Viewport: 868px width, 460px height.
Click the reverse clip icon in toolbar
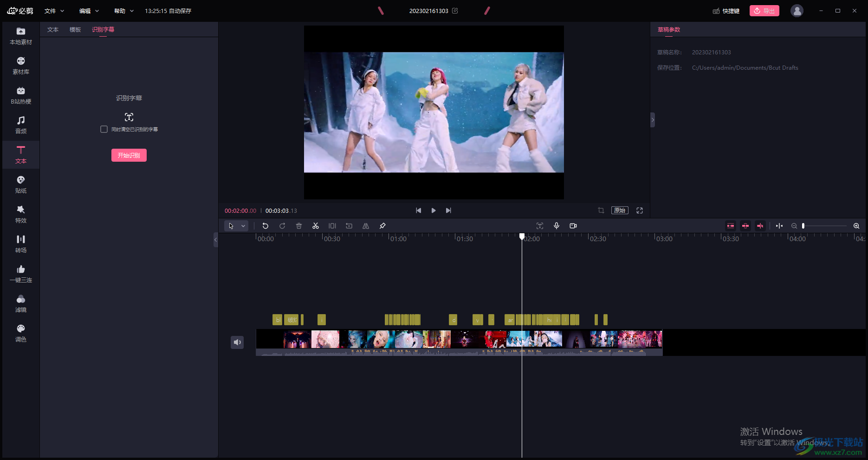pyautogui.click(x=349, y=226)
